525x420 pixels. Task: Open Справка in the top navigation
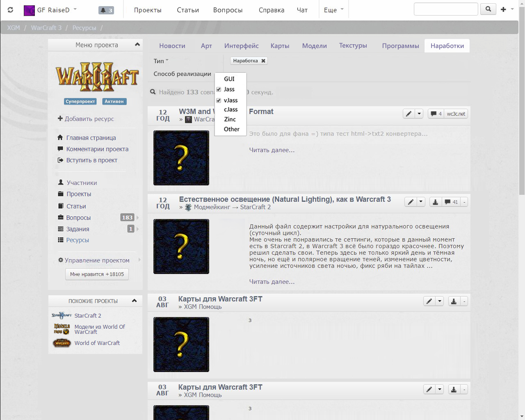tap(272, 10)
